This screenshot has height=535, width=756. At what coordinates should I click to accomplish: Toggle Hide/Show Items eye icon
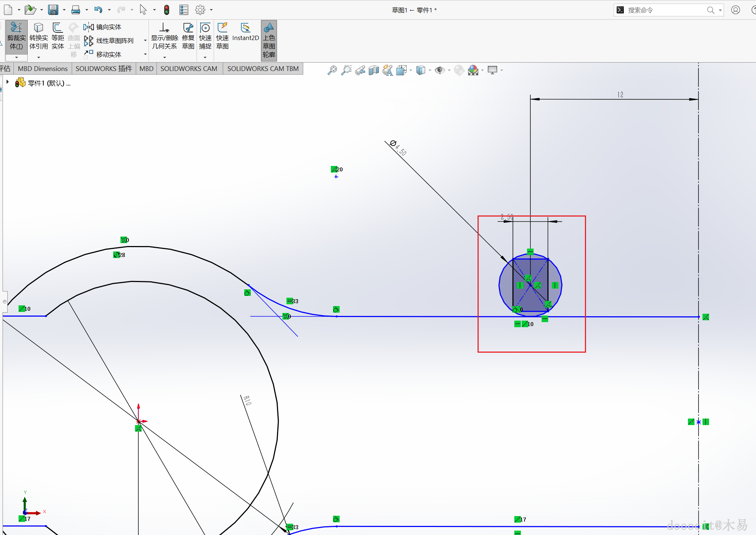click(440, 70)
